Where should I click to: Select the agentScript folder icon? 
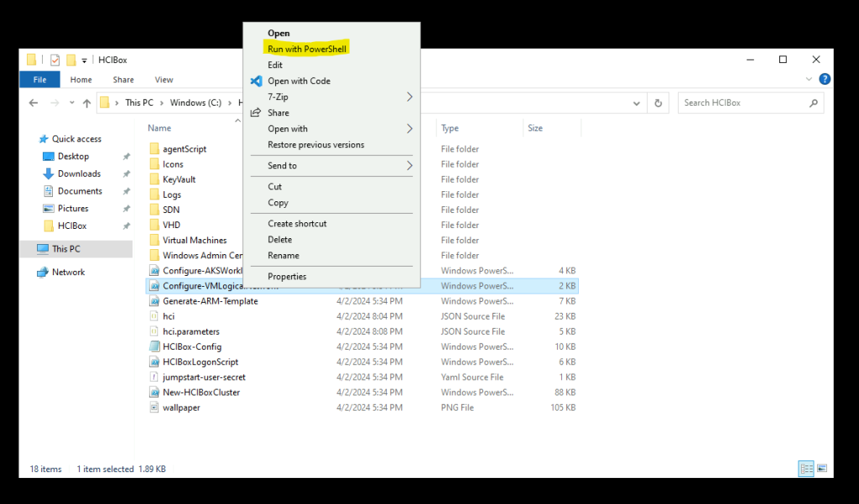(154, 149)
